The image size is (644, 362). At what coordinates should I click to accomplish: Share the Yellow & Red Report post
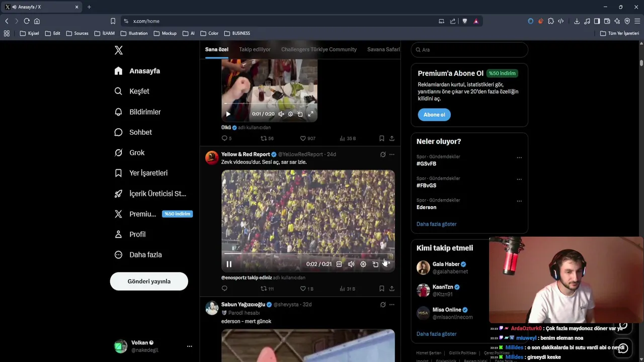[391, 289]
